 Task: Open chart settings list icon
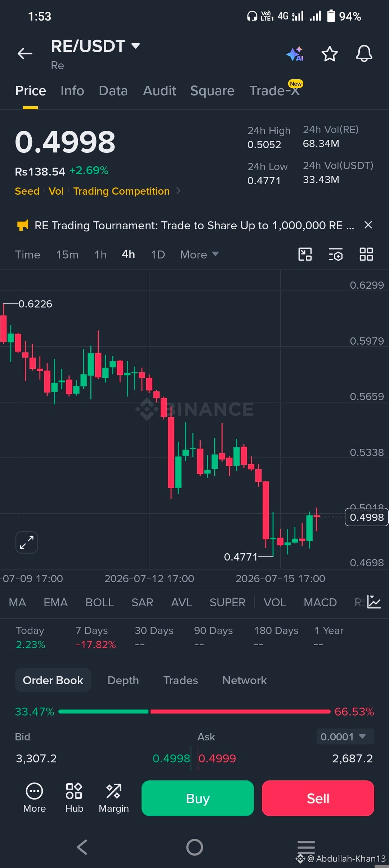[x=335, y=254]
